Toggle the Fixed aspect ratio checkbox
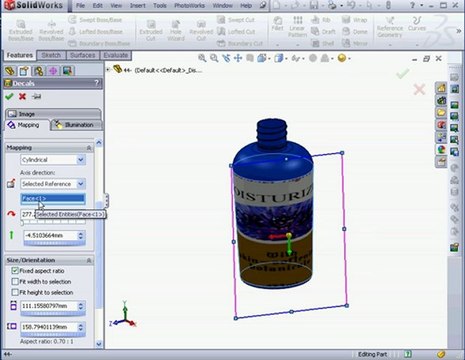Viewport: 465px width, 360px height. [15, 271]
